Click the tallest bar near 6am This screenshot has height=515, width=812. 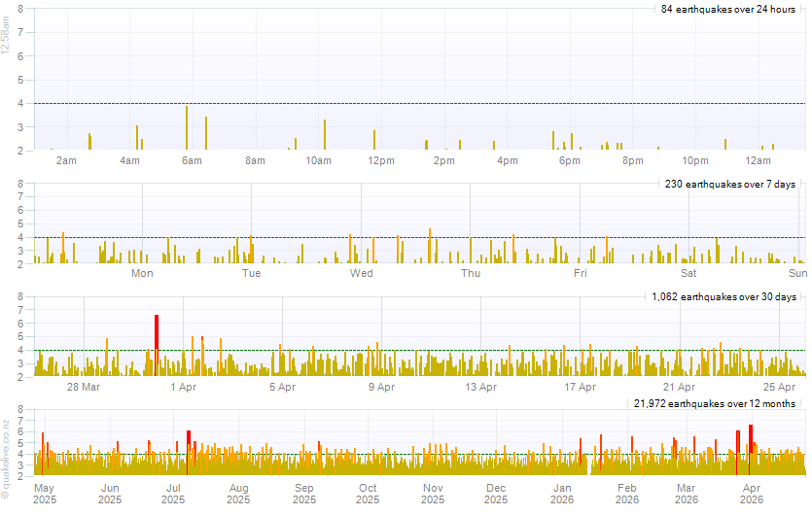pos(187,128)
